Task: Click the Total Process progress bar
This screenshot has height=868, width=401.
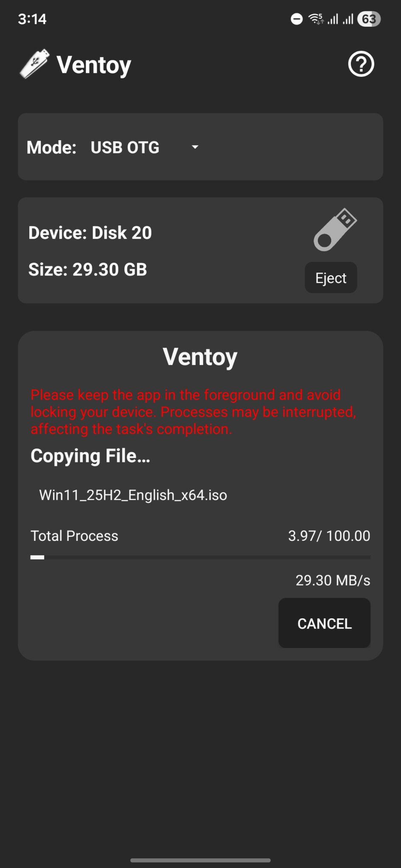Action: coord(200,557)
